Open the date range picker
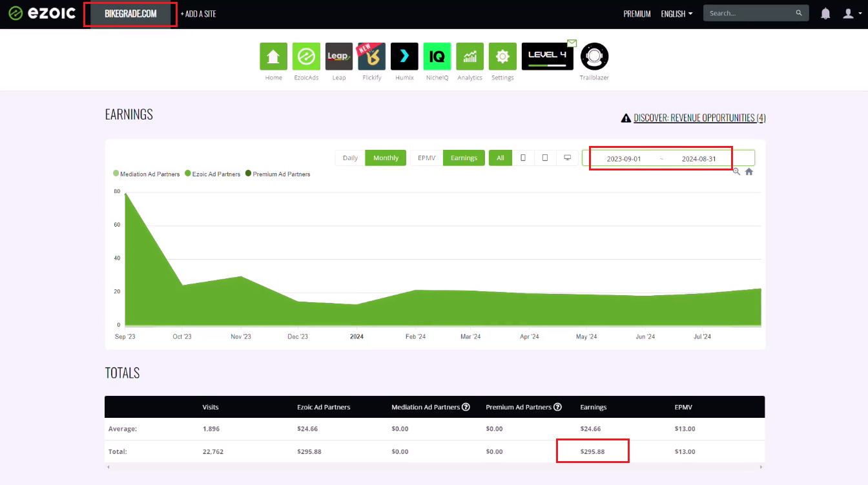The width and height of the screenshot is (868, 485). tap(668, 158)
